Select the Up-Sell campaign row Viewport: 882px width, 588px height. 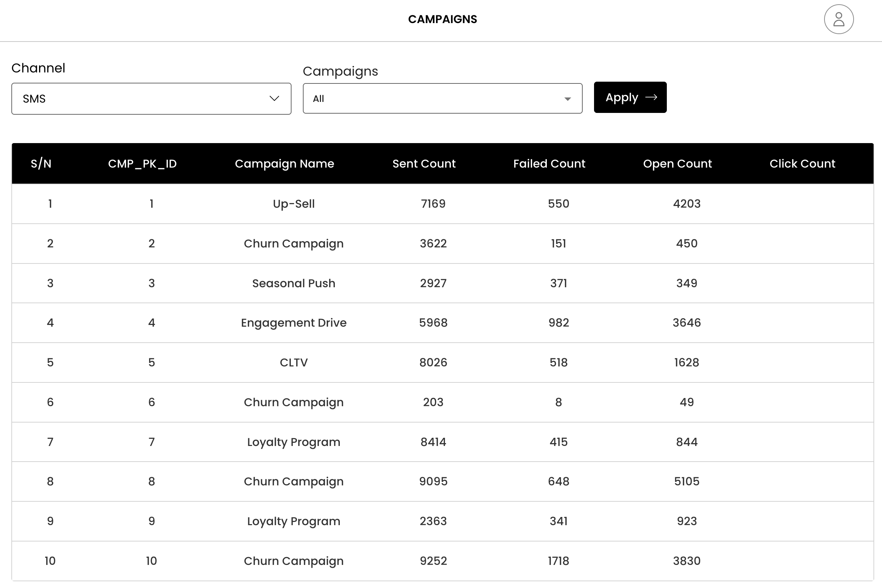click(x=294, y=203)
